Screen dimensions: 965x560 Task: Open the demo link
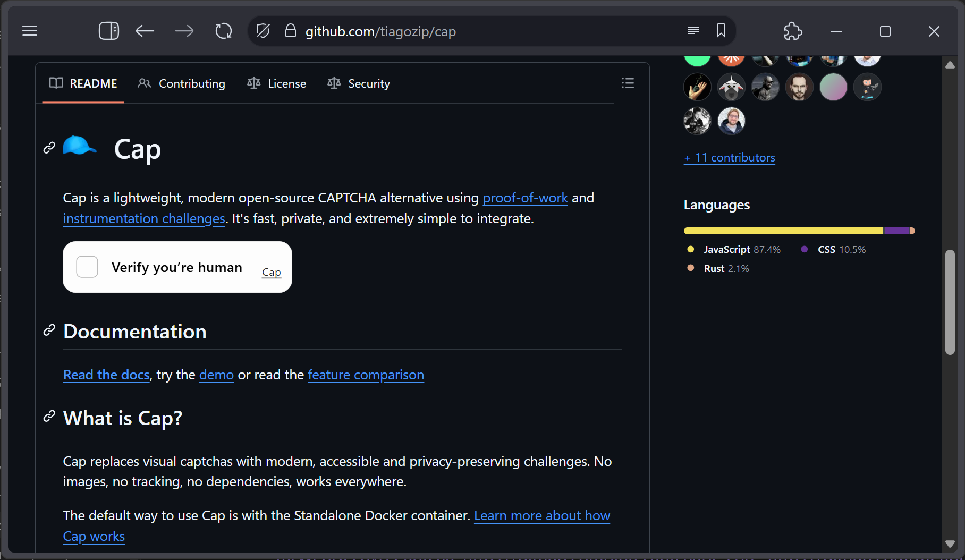pyautogui.click(x=216, y=375)
